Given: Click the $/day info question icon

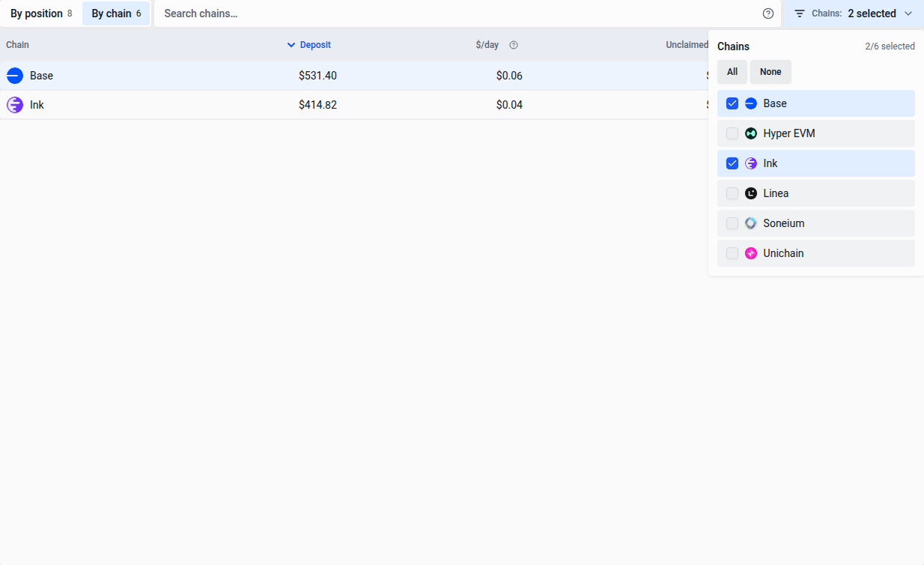Looking at the screenshot, I should (x=514, y=45).
